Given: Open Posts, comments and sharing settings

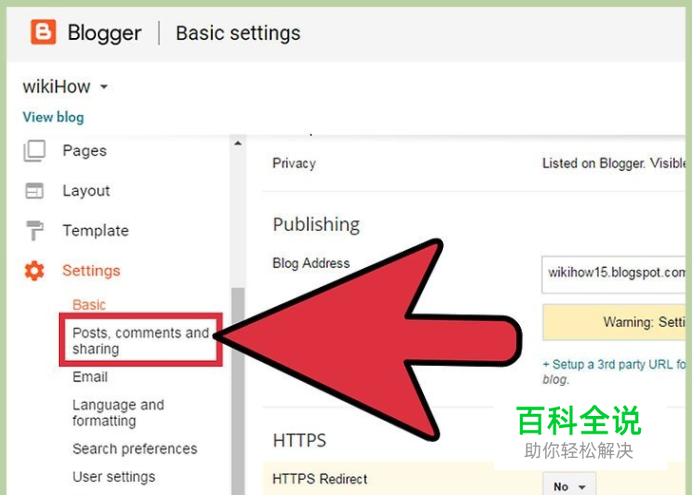Looking at the screenshot, I should pyautogui.click(x=141, y=341).
